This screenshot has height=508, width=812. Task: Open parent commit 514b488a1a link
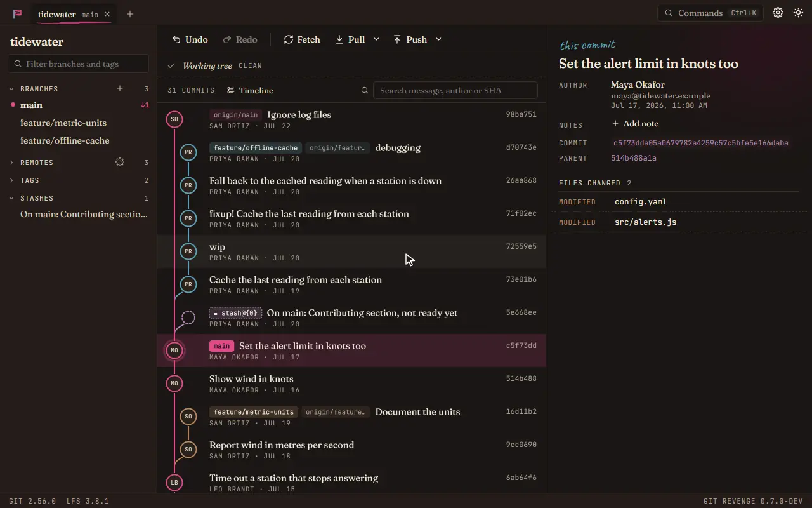point(634,158)
